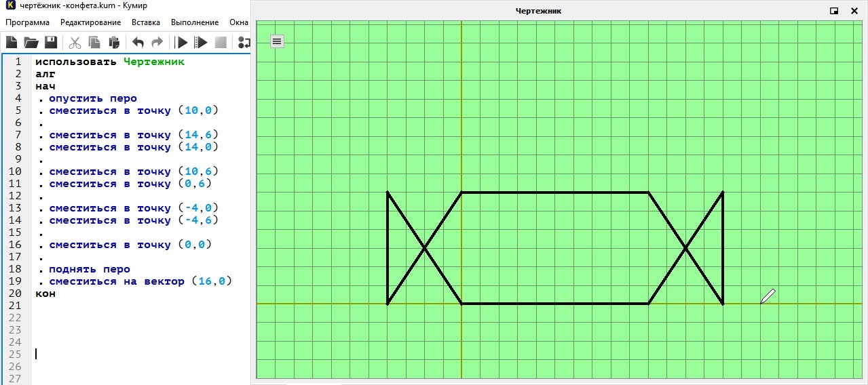Click line 'сместиться в точку (-4,6)'
The image size is (868, 385).
134,220
